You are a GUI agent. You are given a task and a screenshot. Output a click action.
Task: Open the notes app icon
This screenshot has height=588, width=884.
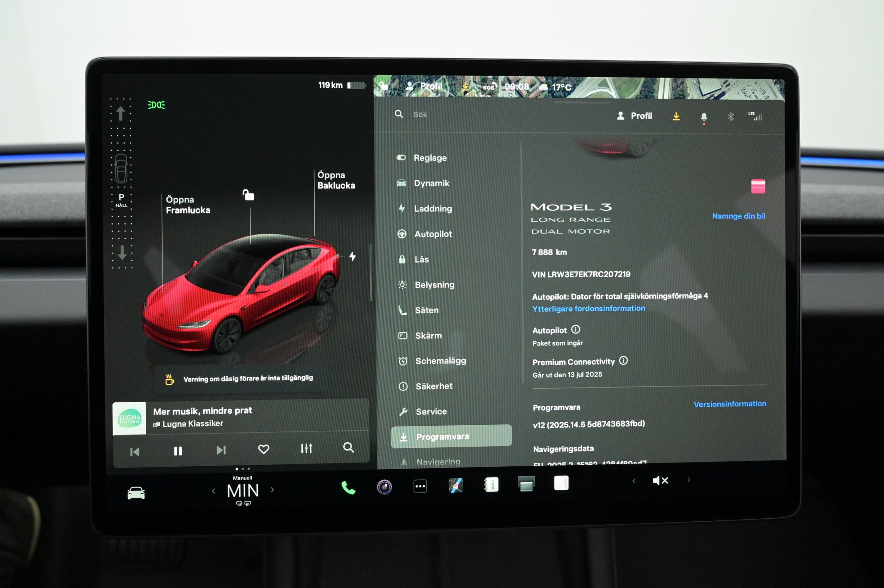(562, 483)
